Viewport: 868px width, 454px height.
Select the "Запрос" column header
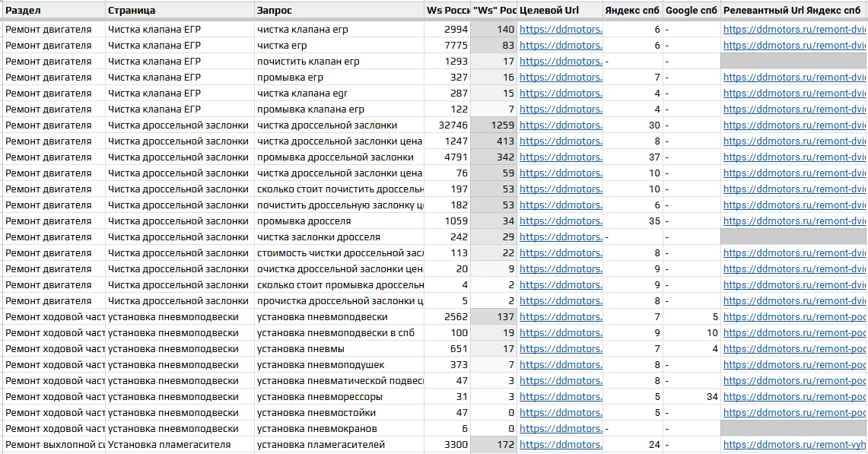(x=339, y=10)
